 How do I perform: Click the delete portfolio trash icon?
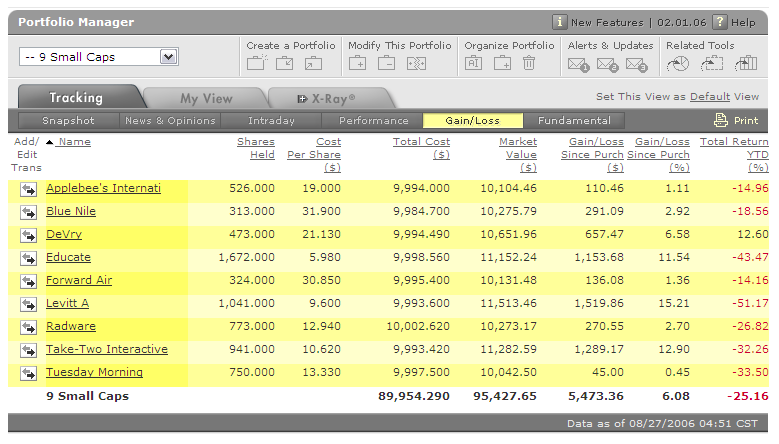[x=529, y=64]
